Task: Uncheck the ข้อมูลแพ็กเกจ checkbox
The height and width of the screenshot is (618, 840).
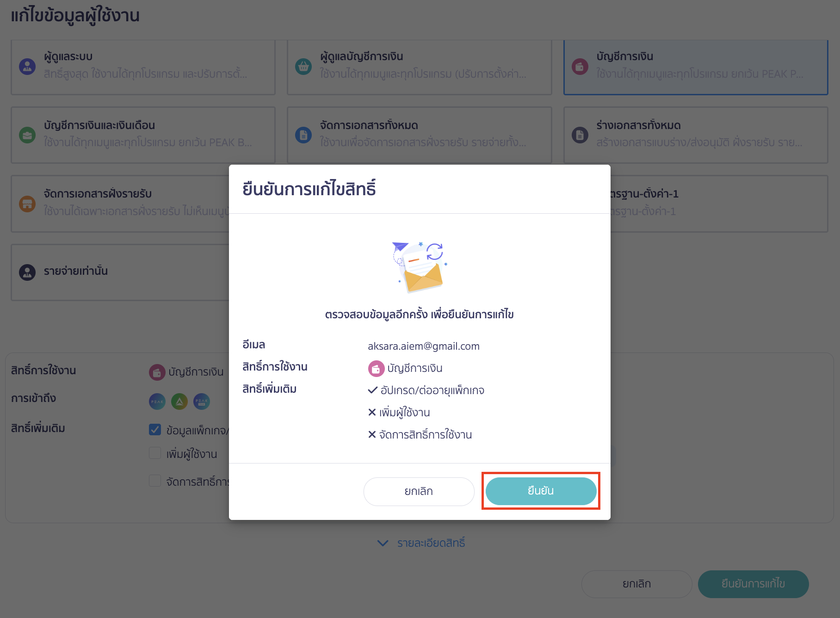Action: click(x=154, y=429)
